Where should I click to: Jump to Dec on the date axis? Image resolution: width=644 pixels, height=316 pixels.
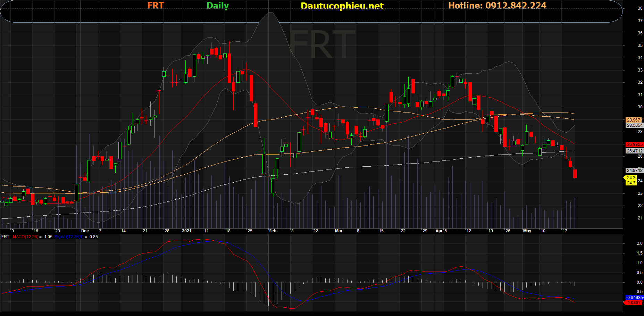click(x=85, y=231)
